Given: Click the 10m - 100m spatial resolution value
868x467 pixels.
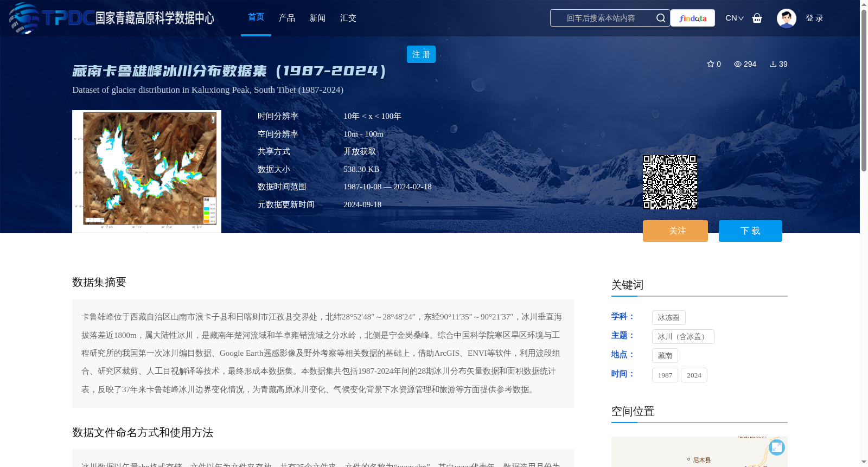Looking at the screenshot, I should pyautogui.click(x=363, y=134).
